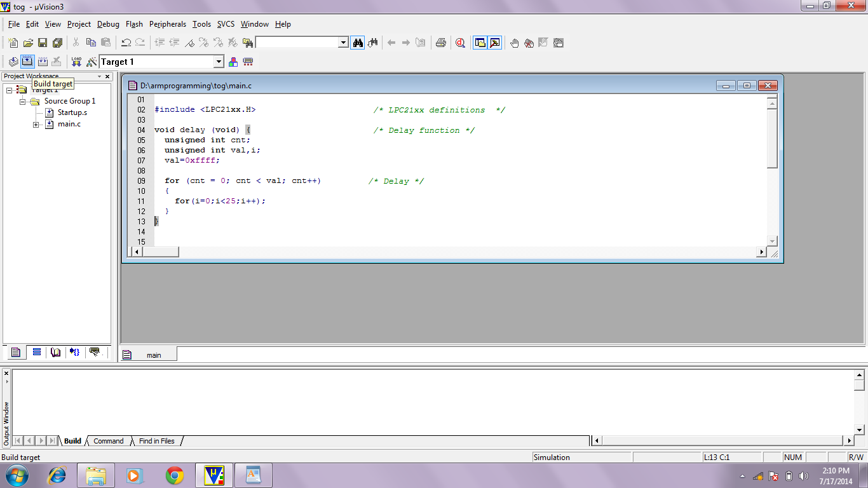Viewport: 868px width, 488px height.
Task: Open the Help menu
Action: click(x=283, y=24)
